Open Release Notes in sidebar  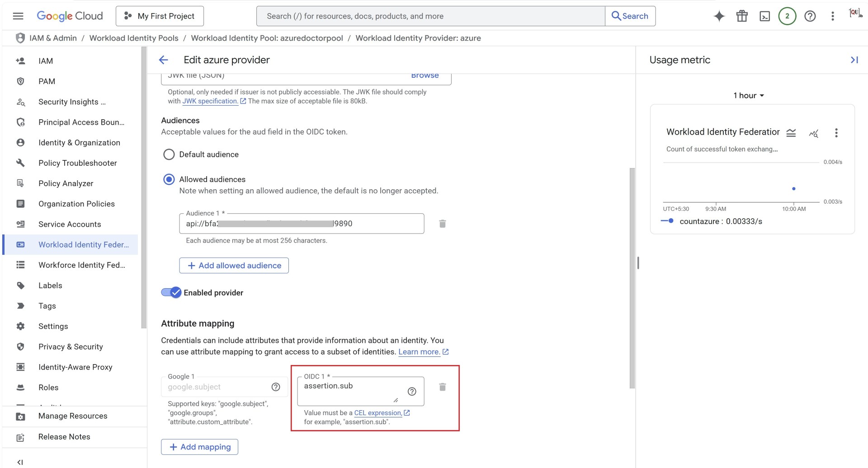[64, 437]
